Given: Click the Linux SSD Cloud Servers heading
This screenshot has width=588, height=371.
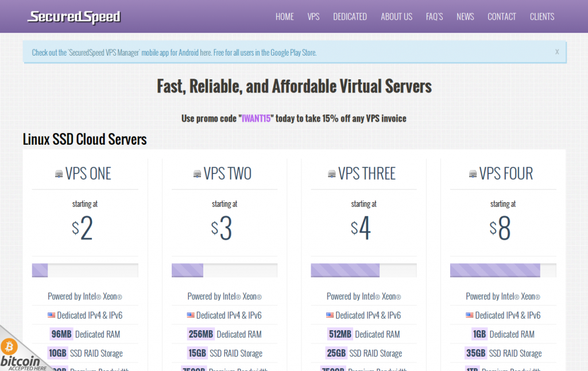Looking at the screenshot, I should coord(85,140).
